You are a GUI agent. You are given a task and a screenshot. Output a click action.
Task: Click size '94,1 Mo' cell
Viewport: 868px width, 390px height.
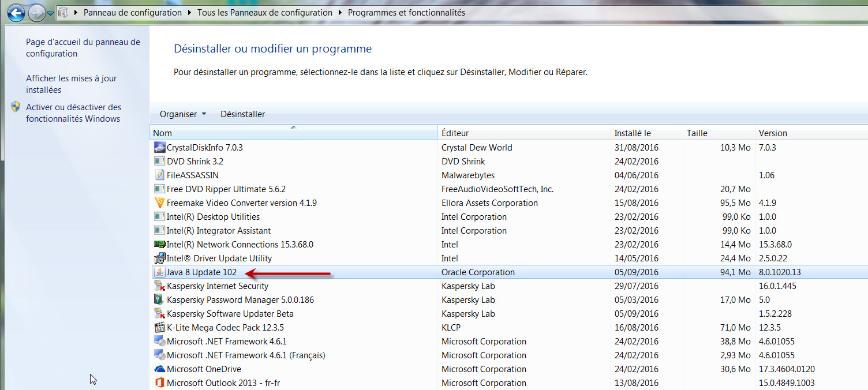pyautogui.click(x=735, y=272)
